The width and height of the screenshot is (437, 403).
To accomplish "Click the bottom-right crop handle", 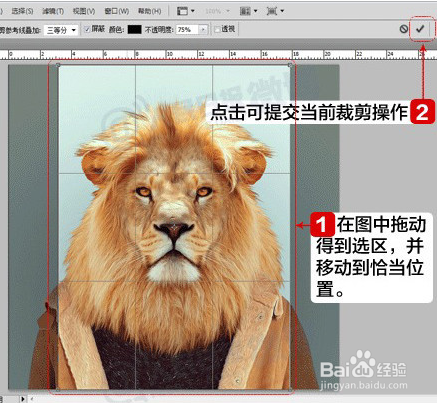I will click(x=290, y=389).
